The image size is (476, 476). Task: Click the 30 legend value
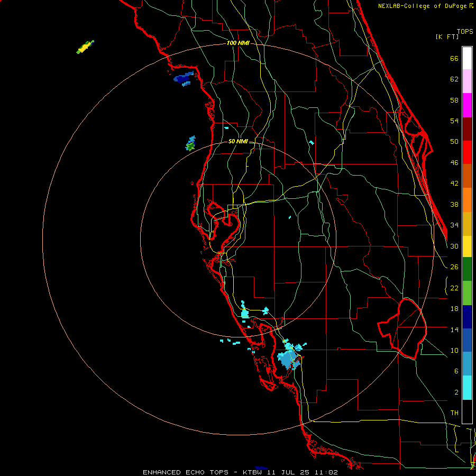point(454,246)
